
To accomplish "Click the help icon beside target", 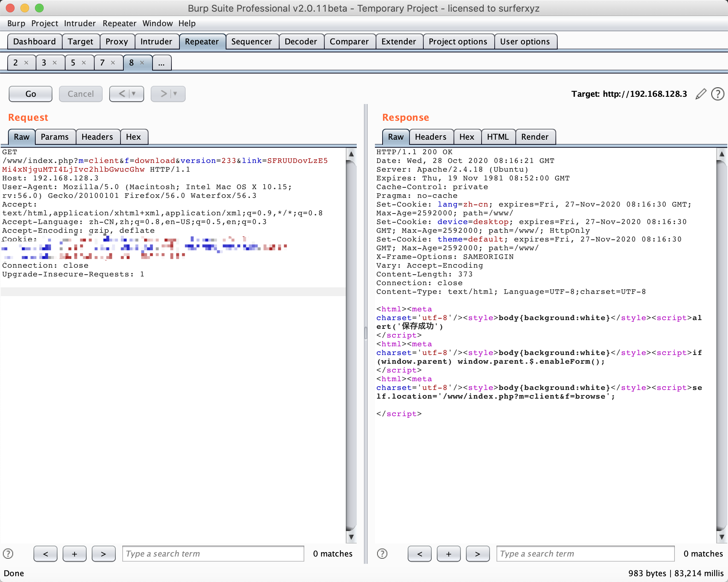I will point(717,94).
